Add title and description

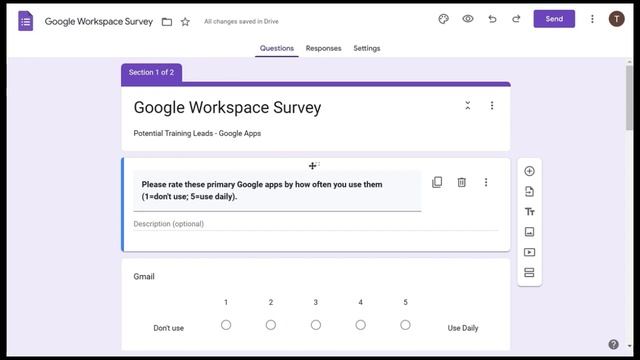529,212
